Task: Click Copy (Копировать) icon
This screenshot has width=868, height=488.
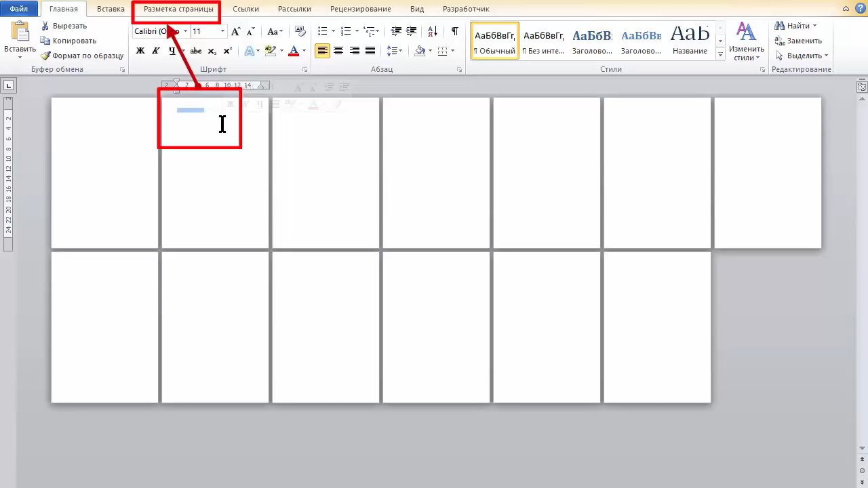Action: pyautogui.click(x=45, y=41)
